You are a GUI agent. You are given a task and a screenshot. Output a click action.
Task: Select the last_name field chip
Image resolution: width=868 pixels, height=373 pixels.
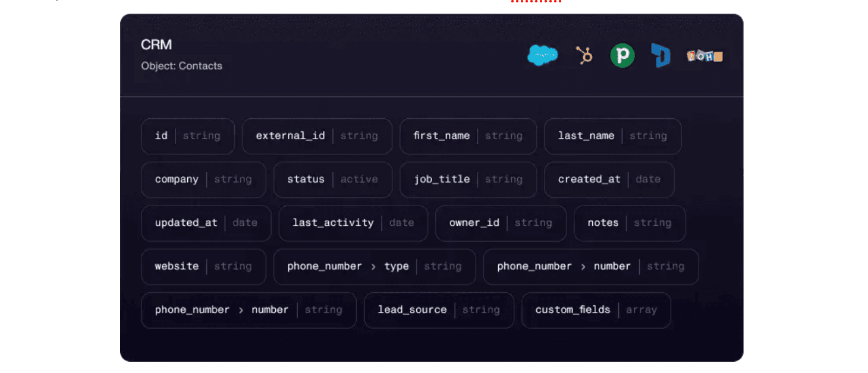click(612, 136)
